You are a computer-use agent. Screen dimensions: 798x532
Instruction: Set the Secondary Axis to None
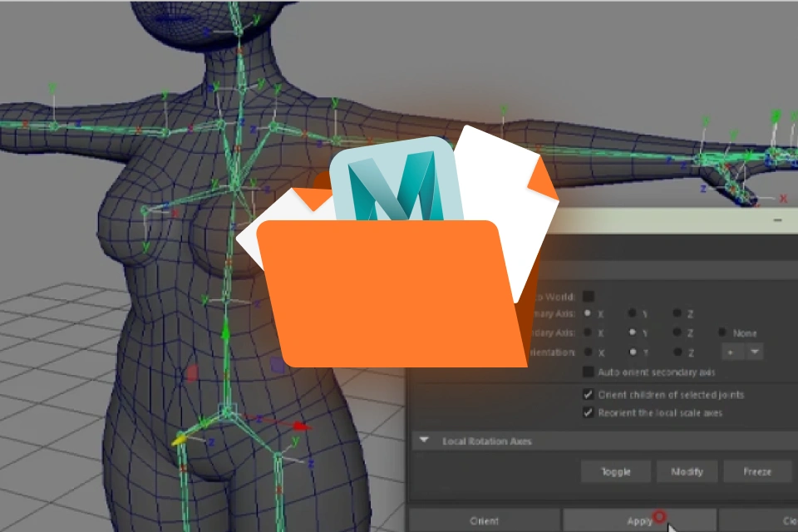pyautogui.click(x=722, y=332)
